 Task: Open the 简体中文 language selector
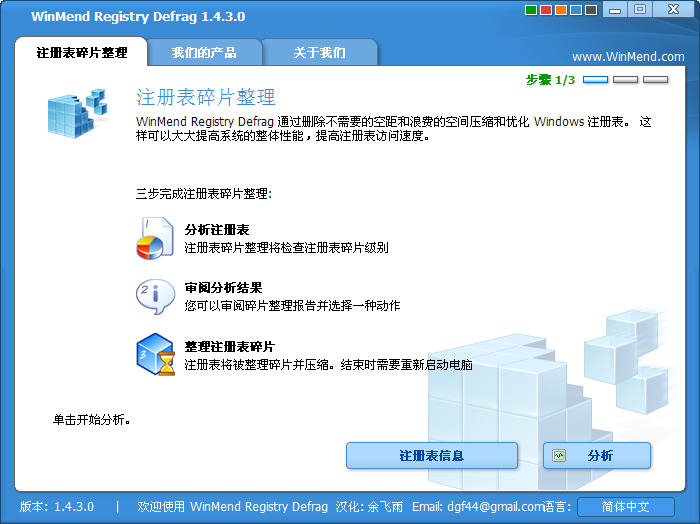(x=625, y=507)
